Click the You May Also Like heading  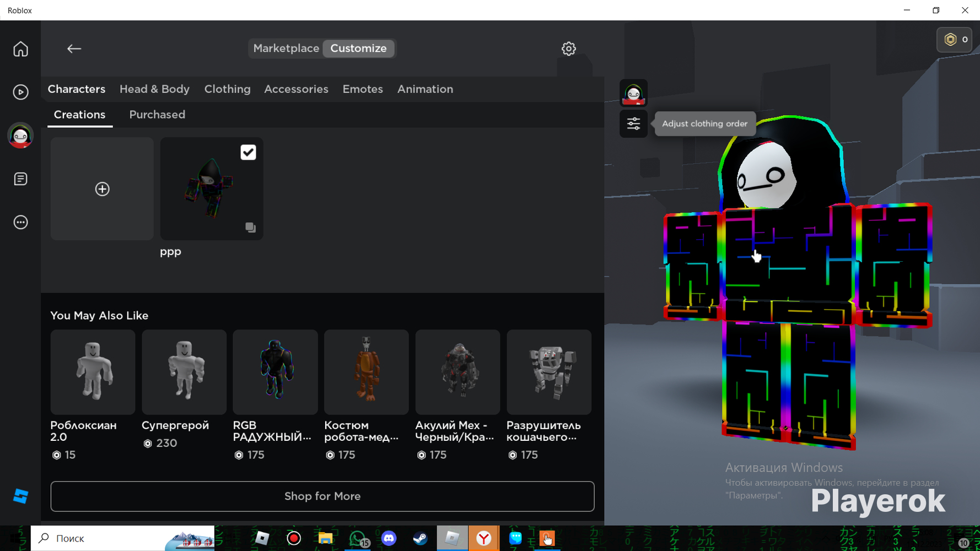pos(99,316)
